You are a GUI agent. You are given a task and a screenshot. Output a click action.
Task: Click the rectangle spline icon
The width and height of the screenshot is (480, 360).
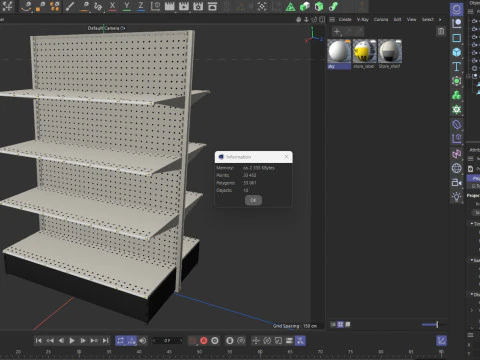tap(457, 38)
